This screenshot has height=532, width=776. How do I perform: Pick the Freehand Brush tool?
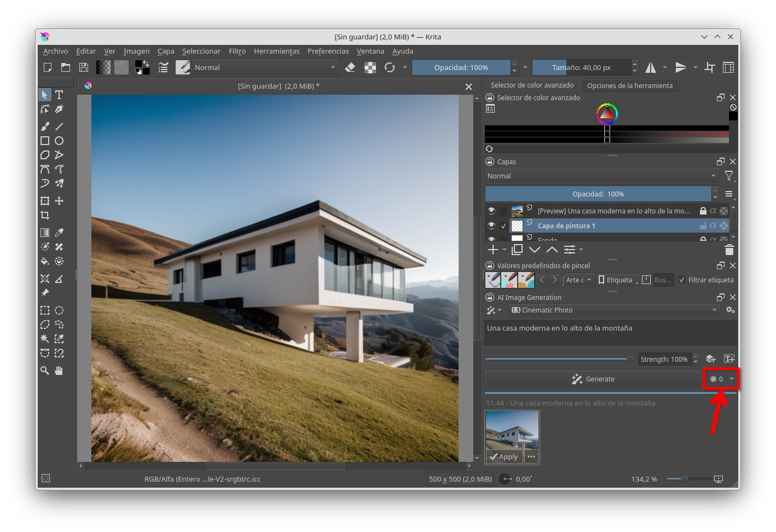[45, 126]
